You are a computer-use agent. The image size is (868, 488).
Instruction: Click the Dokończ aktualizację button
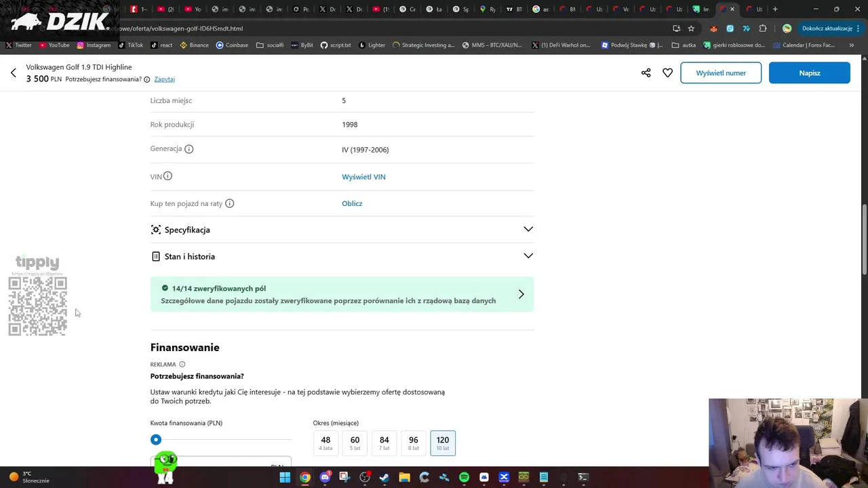tap(831, 28)
